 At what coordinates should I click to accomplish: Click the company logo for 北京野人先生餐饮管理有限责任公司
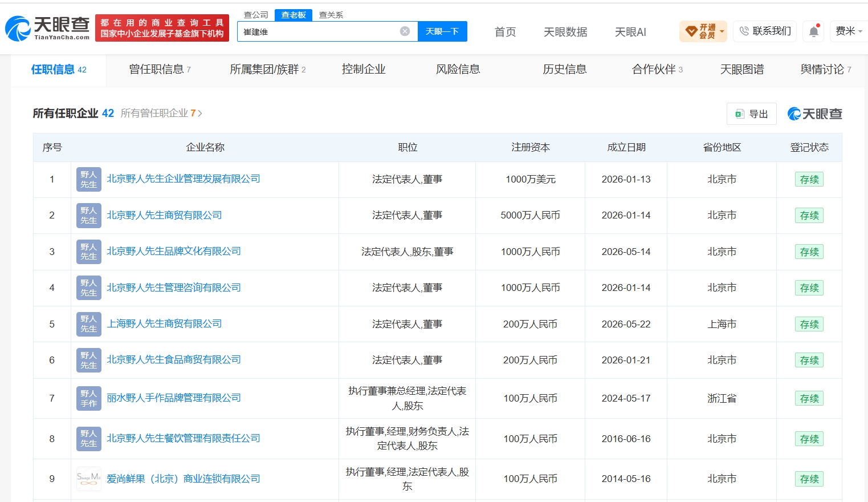(x=89, y=439)
